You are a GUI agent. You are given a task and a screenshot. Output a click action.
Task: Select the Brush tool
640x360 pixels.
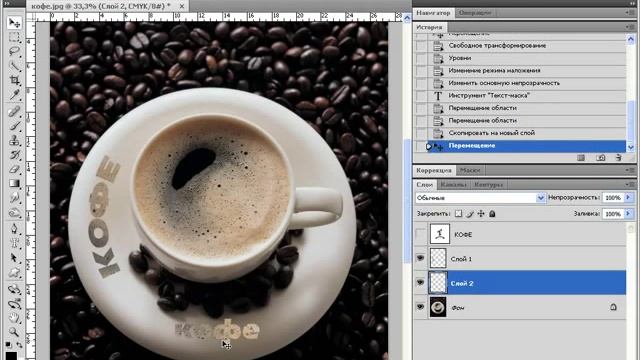pos(14,126)
